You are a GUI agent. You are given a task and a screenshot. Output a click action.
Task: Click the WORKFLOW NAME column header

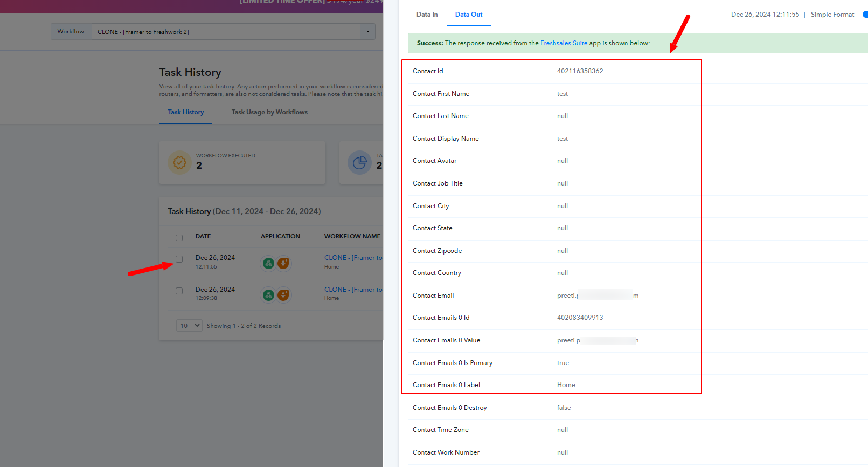[x=352, y=236]
